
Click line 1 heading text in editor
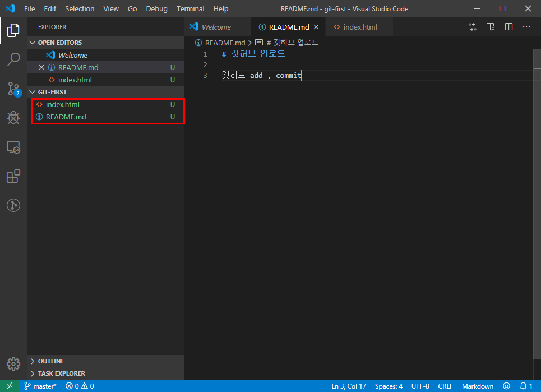click(x=253, y=54)
